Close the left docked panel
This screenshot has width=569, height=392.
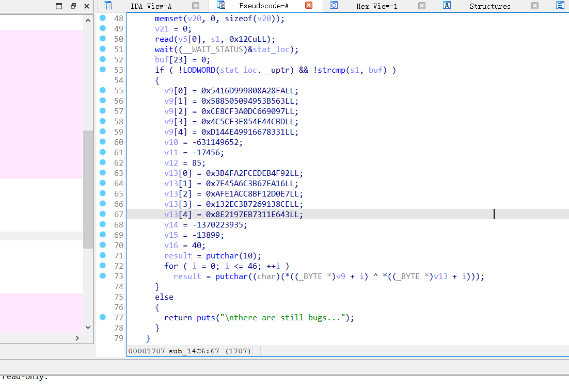pos(86,6)
